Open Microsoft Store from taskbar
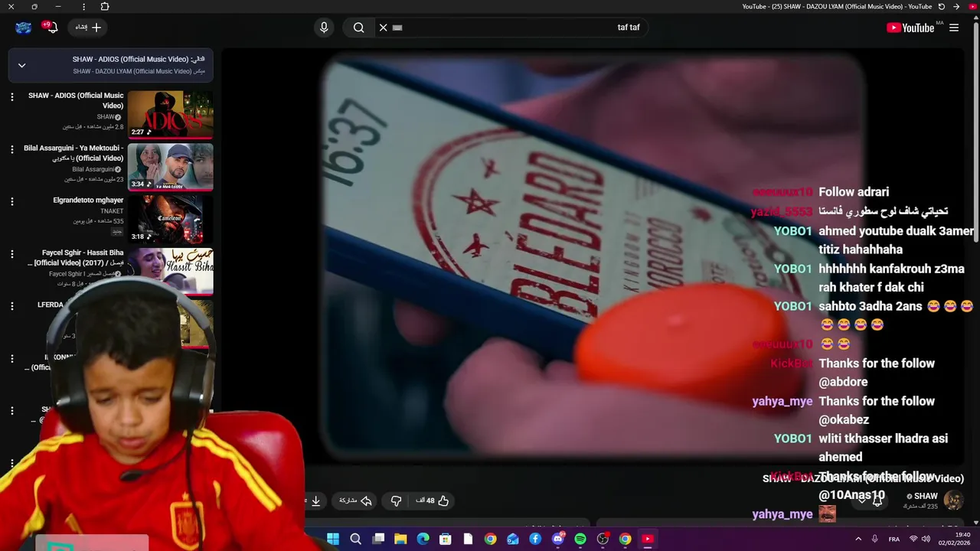Screen dimensions: 980x551 tap(446, 539)
